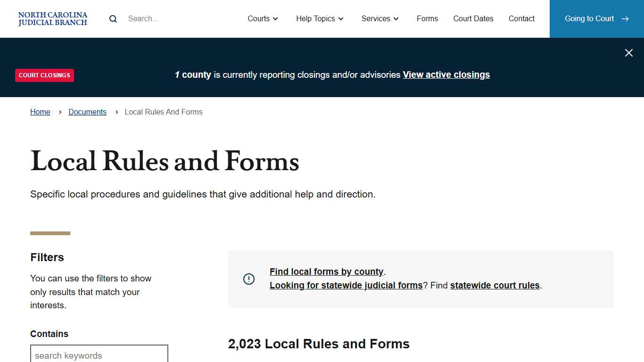Navigate to Documents via the breadcrumb
This screenshot has height=362, width=644.
point(87,112)
